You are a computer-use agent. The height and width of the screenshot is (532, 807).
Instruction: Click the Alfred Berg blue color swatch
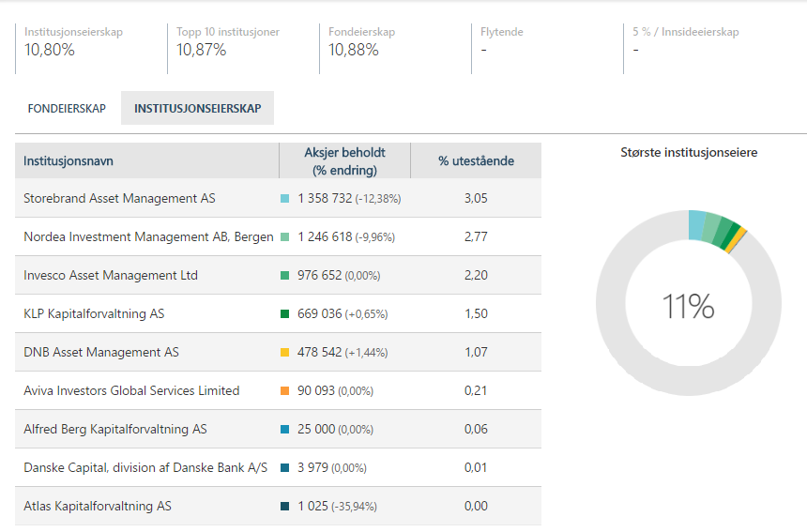click(284, 429)
